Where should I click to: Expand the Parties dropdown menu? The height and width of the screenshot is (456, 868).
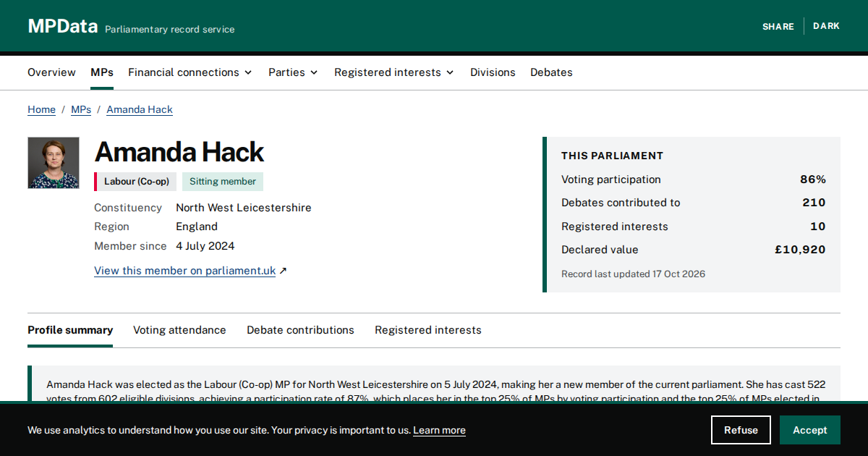(293, 72)
